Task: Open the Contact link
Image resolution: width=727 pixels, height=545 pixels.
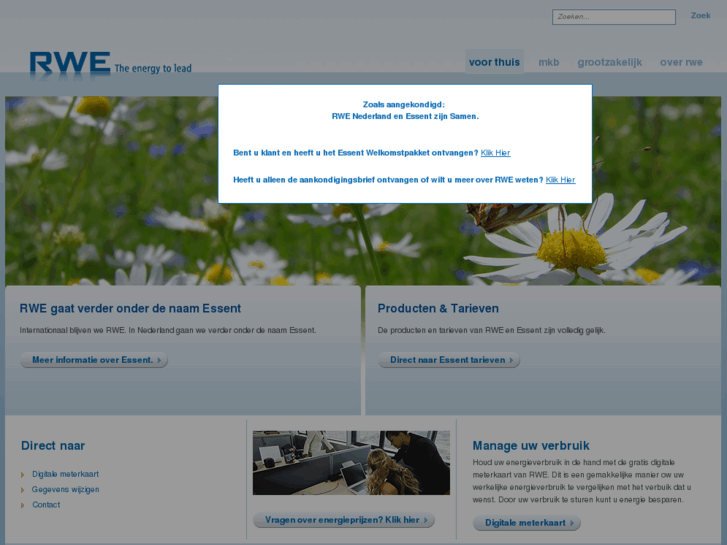Action: point(46,505)
